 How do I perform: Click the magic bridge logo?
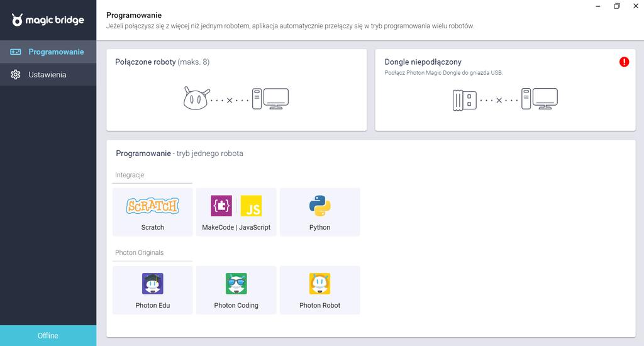(48, 20)
